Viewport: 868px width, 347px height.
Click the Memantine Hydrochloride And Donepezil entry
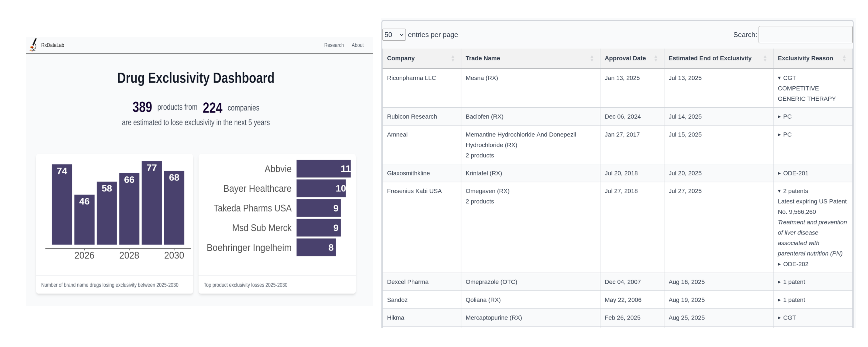pos(521,139)
